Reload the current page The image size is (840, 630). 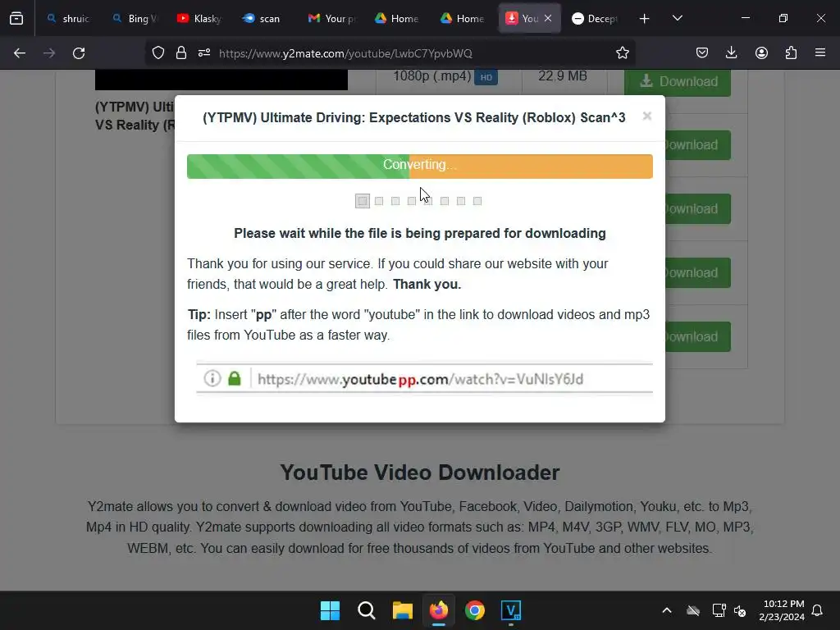point(79,53)
